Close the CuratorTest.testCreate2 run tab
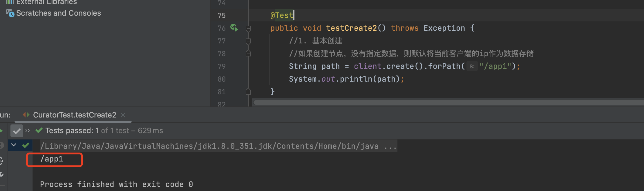This screenshot has height=191, width=644. coord(123,115)
